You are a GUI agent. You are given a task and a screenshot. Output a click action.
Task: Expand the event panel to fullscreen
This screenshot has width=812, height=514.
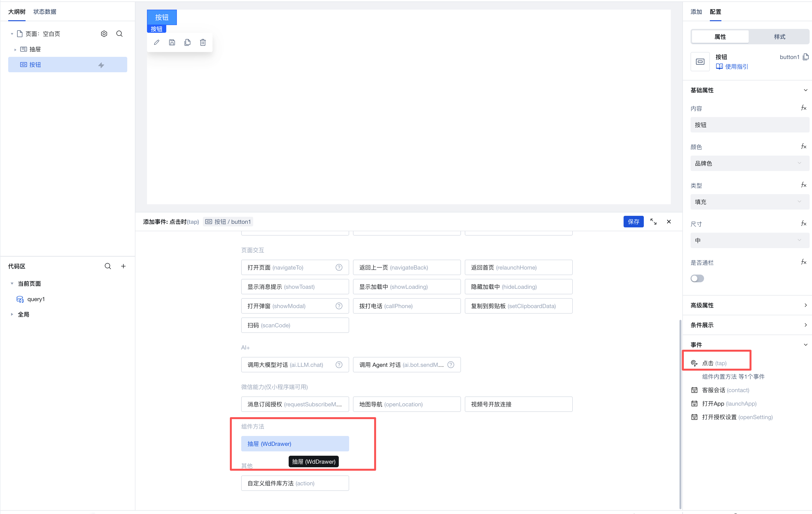653,222
